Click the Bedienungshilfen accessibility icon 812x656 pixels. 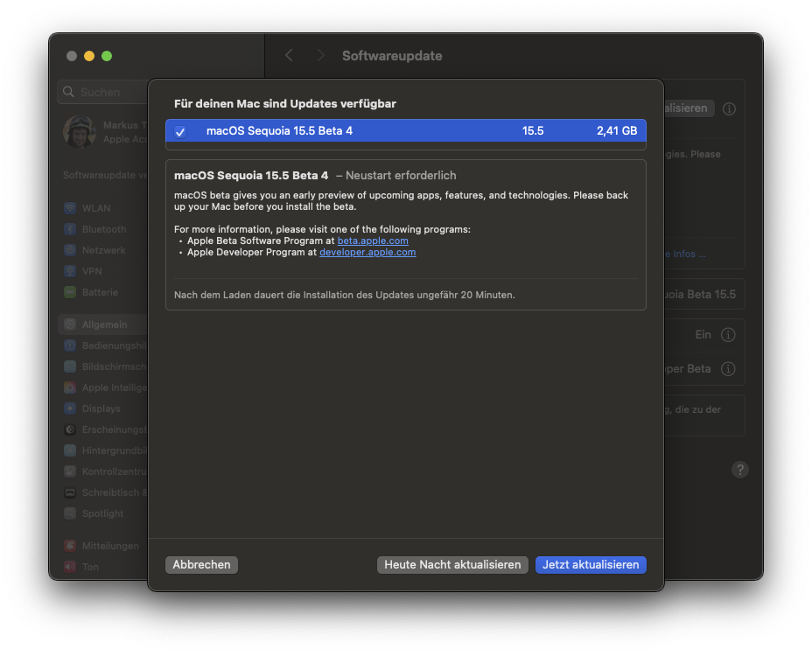tap(70, 345)
